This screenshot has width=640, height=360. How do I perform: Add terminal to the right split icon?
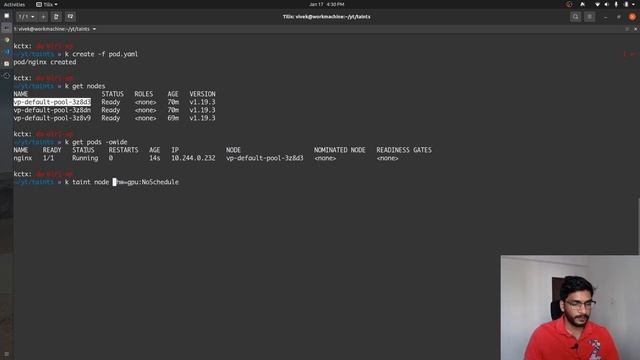[56, 17]
